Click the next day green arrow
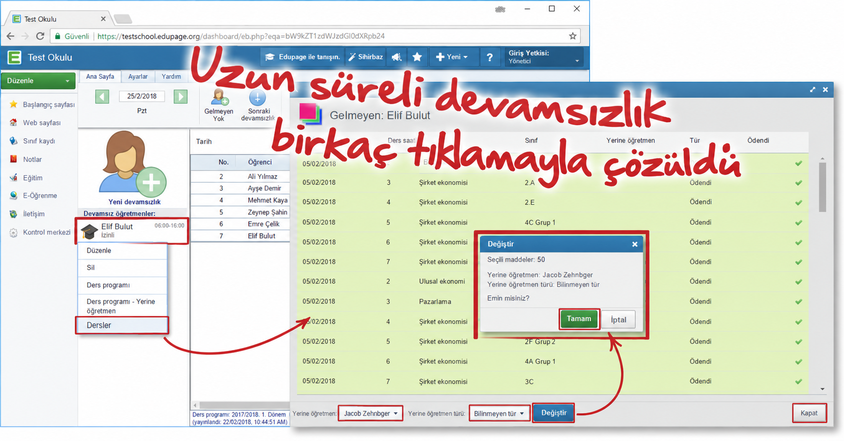 tap(181, 96)
